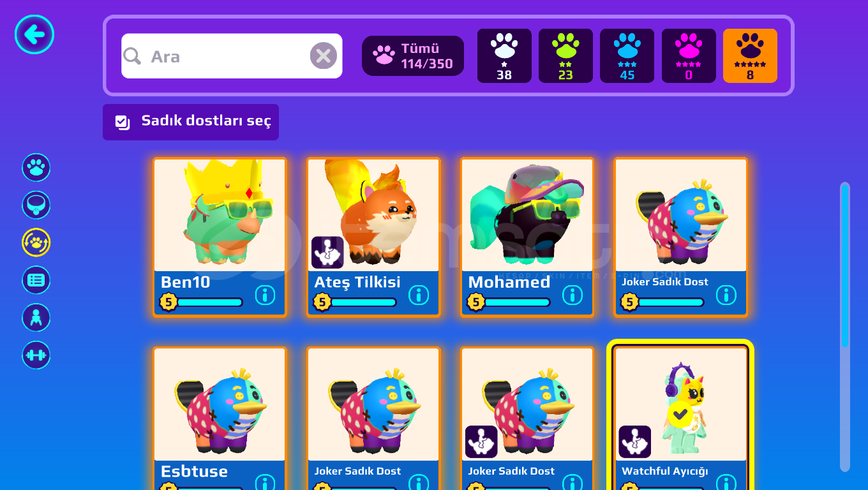Select five-star orange paw filter

pos(750,56)
